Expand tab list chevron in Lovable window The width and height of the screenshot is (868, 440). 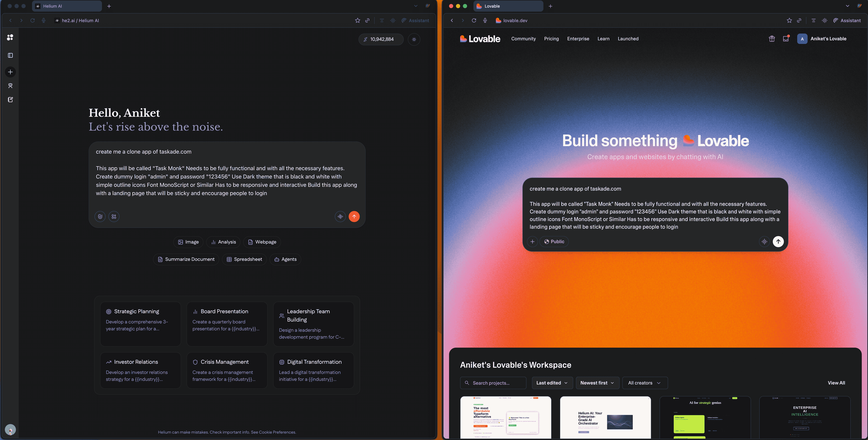click(847, 6)
